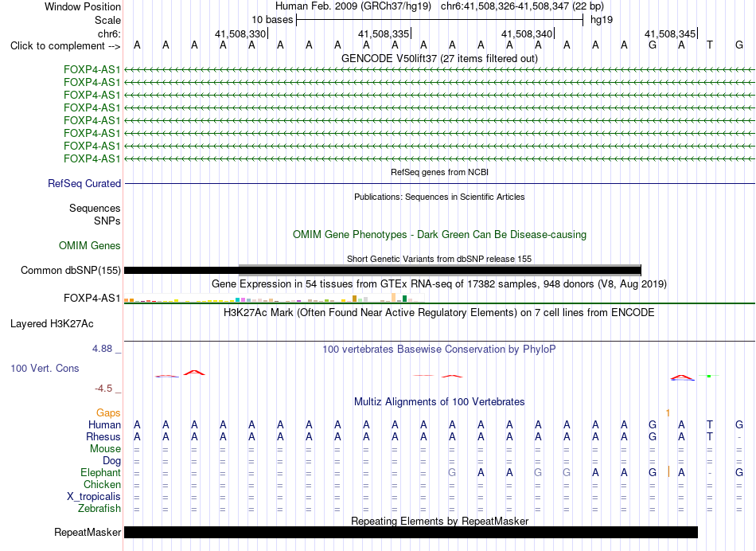Click the RefSeq Curated track label

coord(84,183)
